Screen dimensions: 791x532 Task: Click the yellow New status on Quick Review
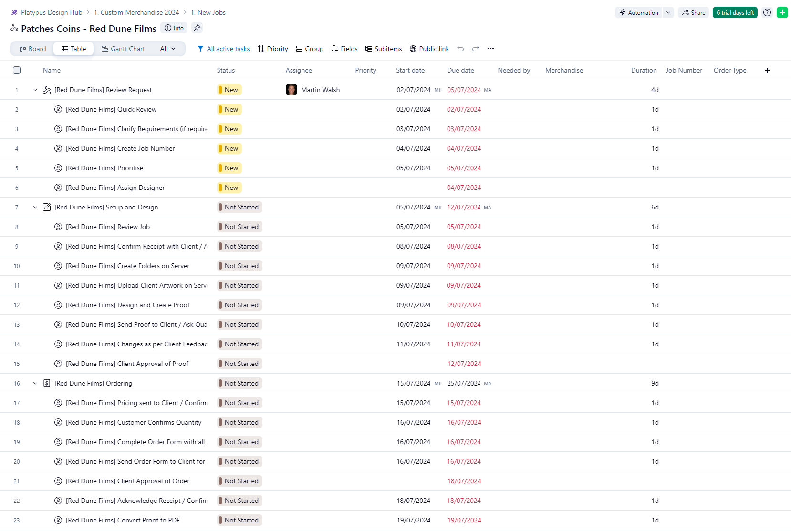click(229, 110)
